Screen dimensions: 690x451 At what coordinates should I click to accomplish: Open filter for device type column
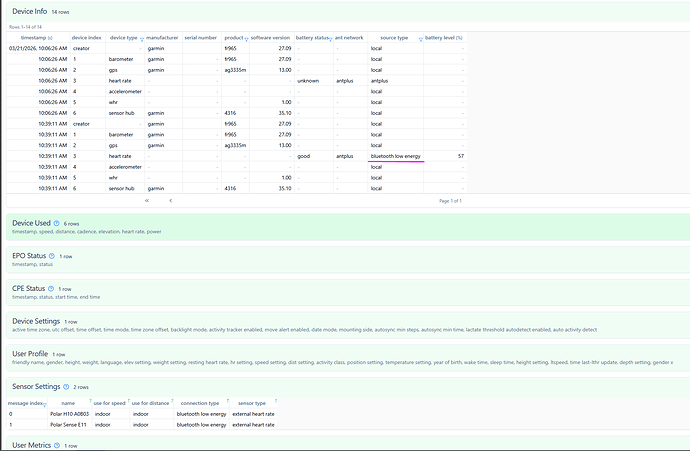pyautogui.click(x=141, y=38)
